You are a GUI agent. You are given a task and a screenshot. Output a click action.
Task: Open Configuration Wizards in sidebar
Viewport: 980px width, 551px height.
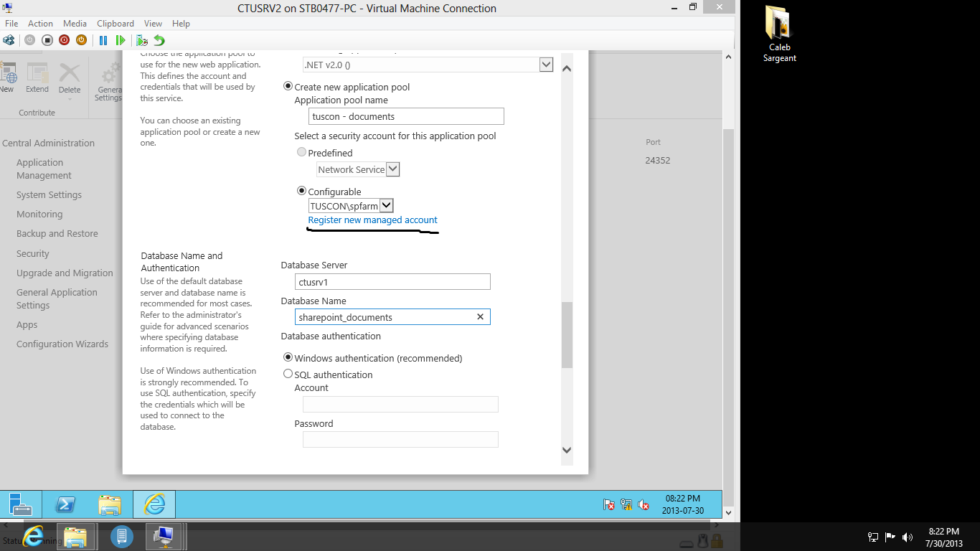62,344
